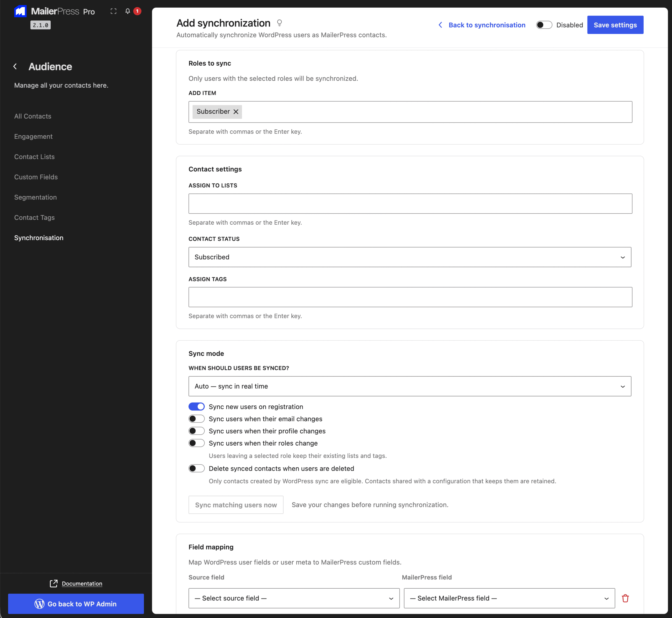Enable Sync users when their profile changes

tap(196, 431)
